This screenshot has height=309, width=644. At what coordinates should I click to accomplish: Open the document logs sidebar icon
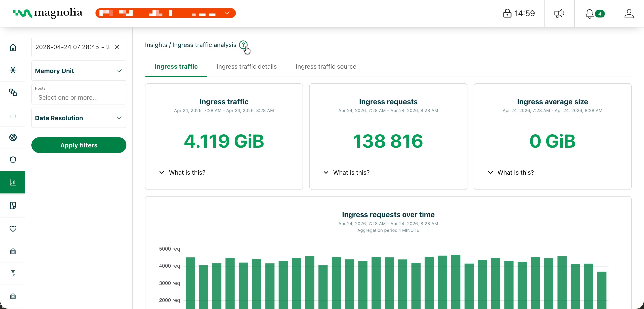coord(13,273)
